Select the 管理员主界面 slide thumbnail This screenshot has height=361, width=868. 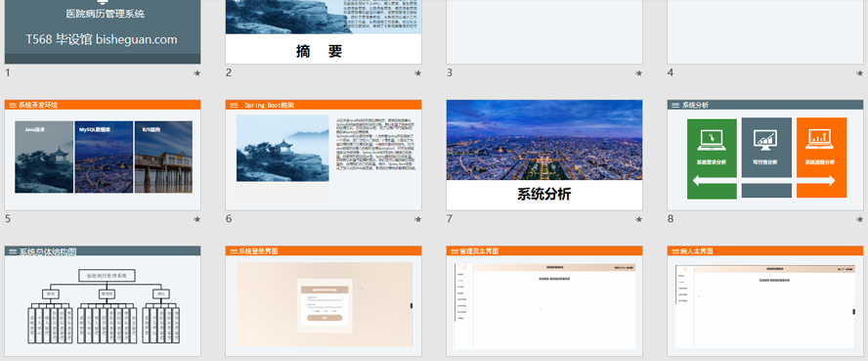[544, 301]
